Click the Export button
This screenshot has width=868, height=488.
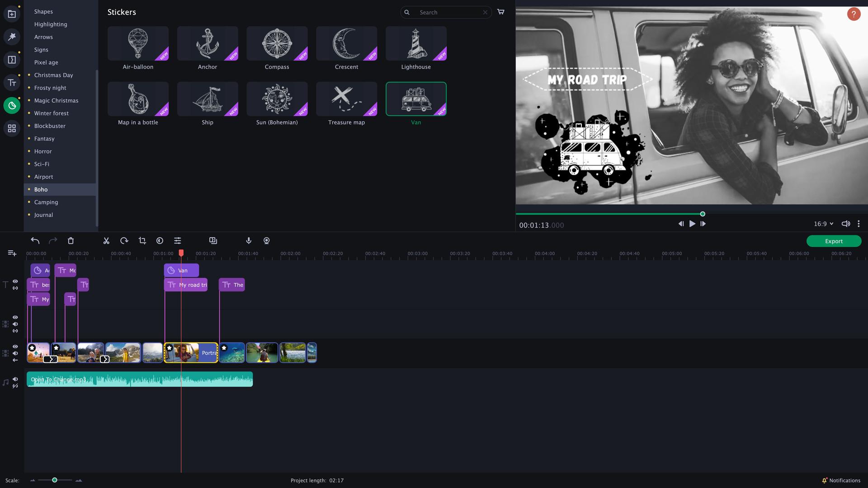(x=834, y=241)
